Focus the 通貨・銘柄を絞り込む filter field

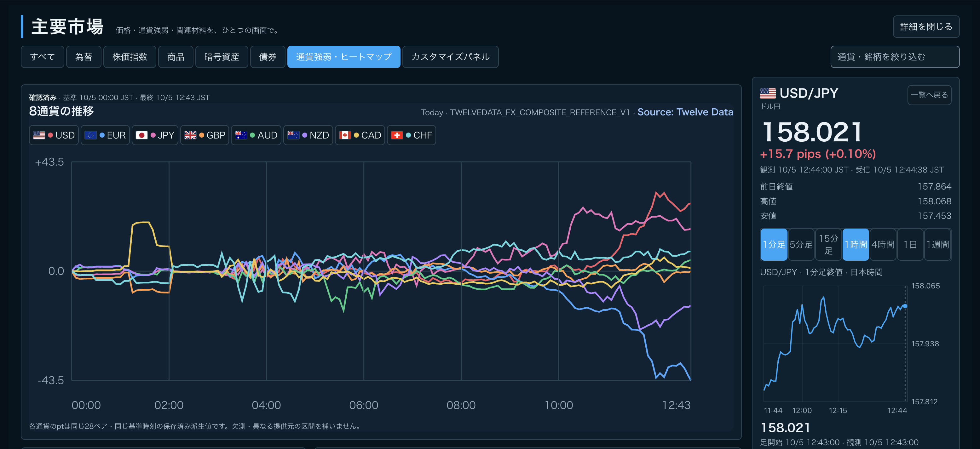point(895,57)
